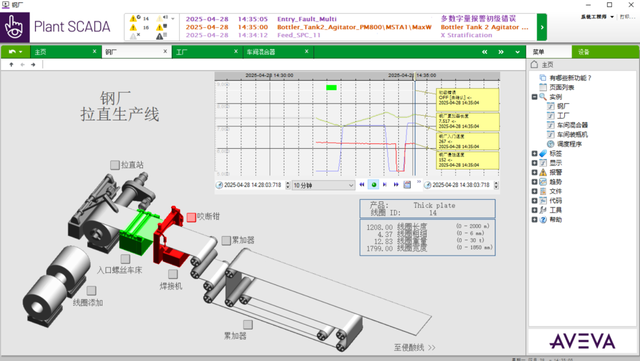
Task: Click the home icon in the menu panel
Action: (x=534, y=65)
